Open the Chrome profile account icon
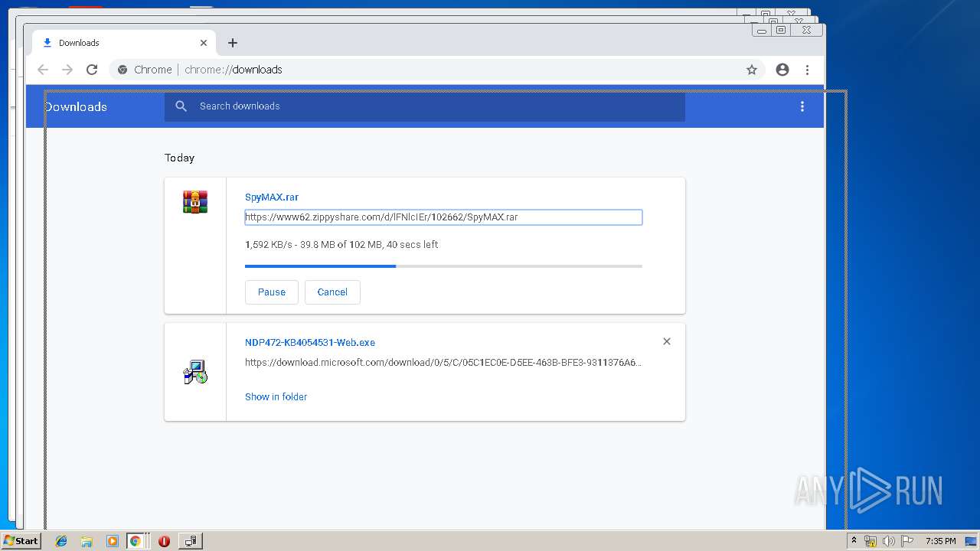This screenshot has height=551, width=980. click(x=782, y=70)
